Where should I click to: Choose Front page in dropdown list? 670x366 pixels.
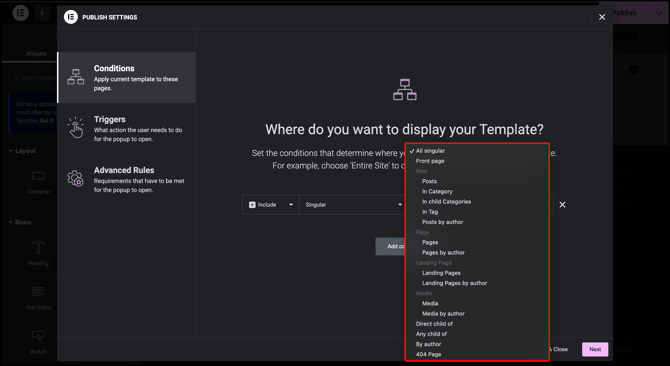pos(430,161)
